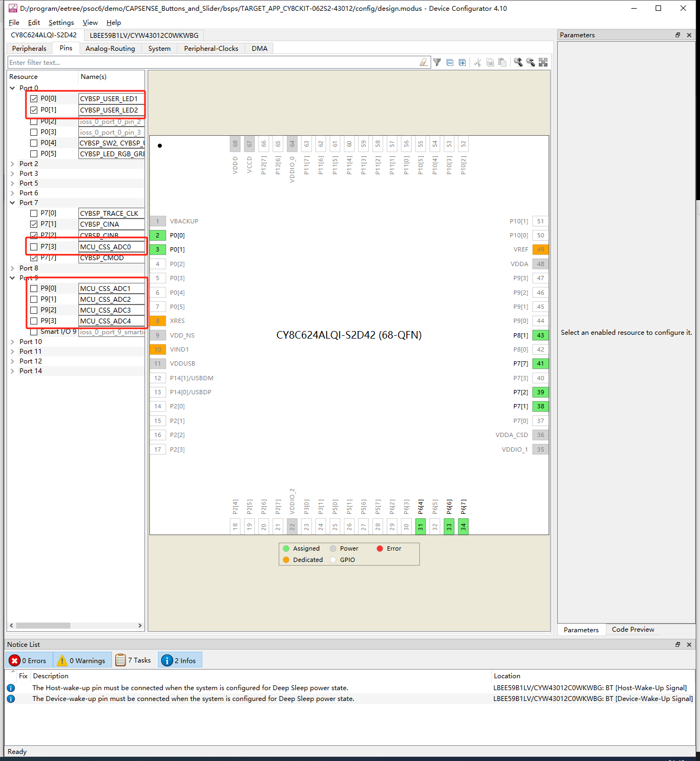Open the File menu

tap(14, 23)
